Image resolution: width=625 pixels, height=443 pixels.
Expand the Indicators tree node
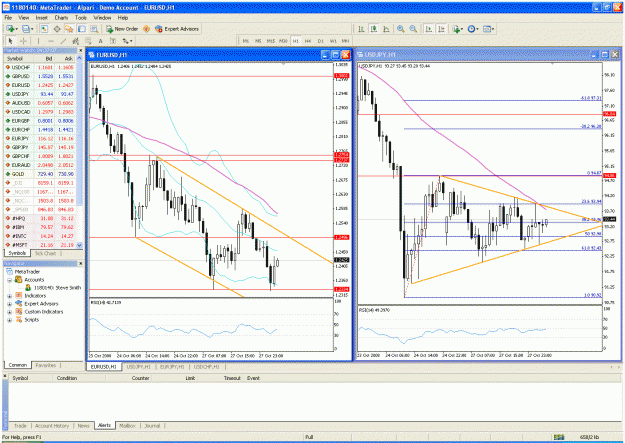click(x=10, y=296)
